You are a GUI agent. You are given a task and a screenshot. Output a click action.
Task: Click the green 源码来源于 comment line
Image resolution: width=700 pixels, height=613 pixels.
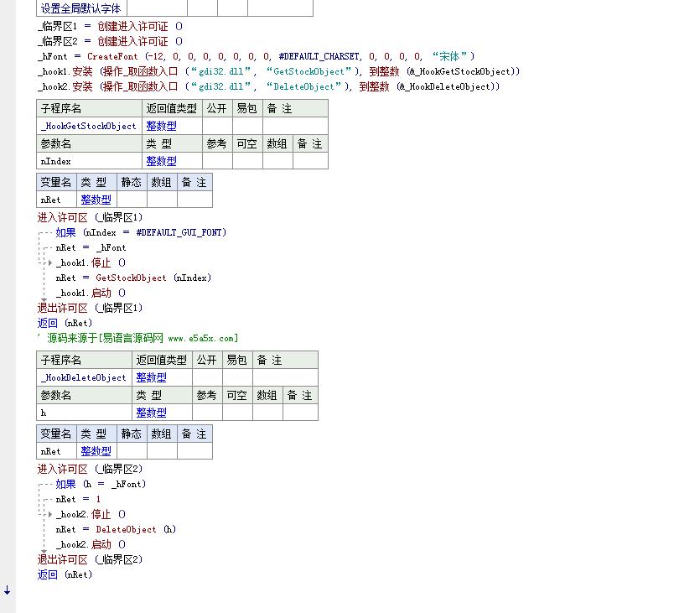pos(138,339)
